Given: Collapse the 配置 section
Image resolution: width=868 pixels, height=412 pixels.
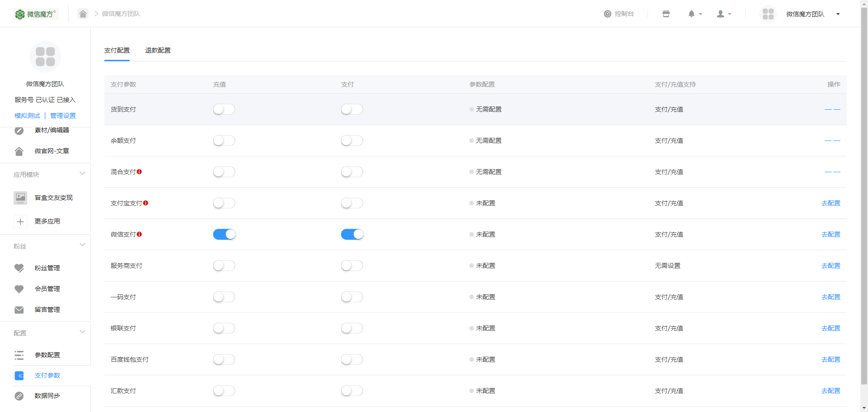Looking at the screenshot, I should click(x=82, y=332).
